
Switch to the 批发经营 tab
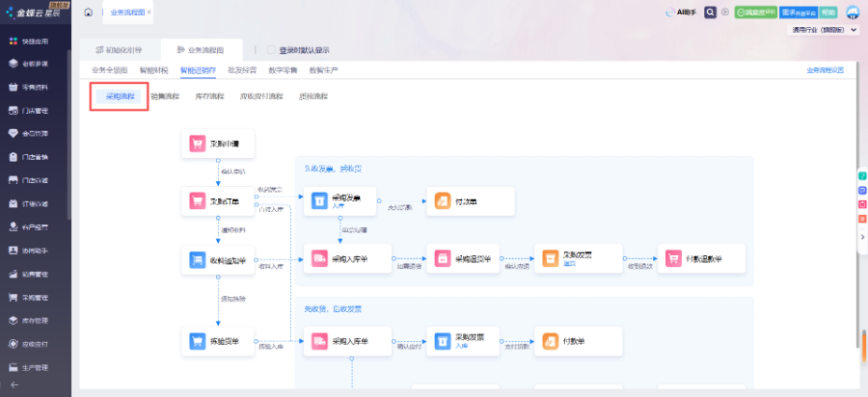[x=242, y=70]
